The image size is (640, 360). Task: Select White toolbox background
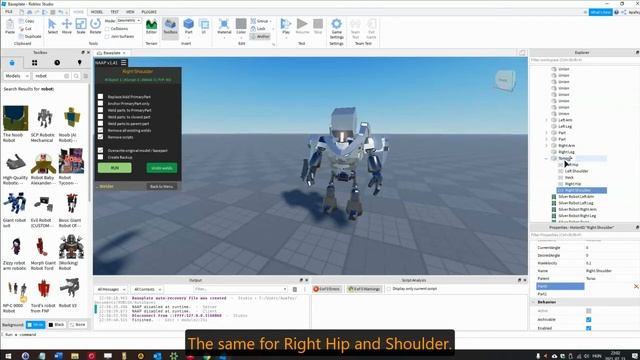(x=36, y=325)
